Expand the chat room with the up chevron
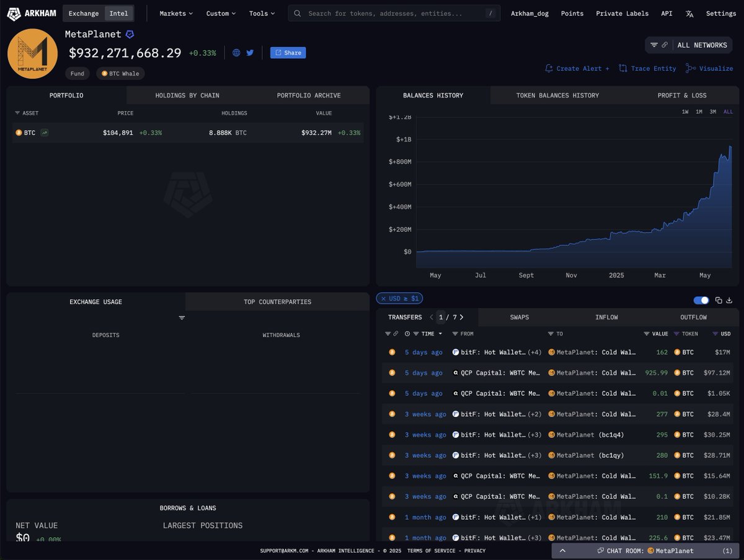This screenshot has width=744, height=560. (x=562, y=551)
